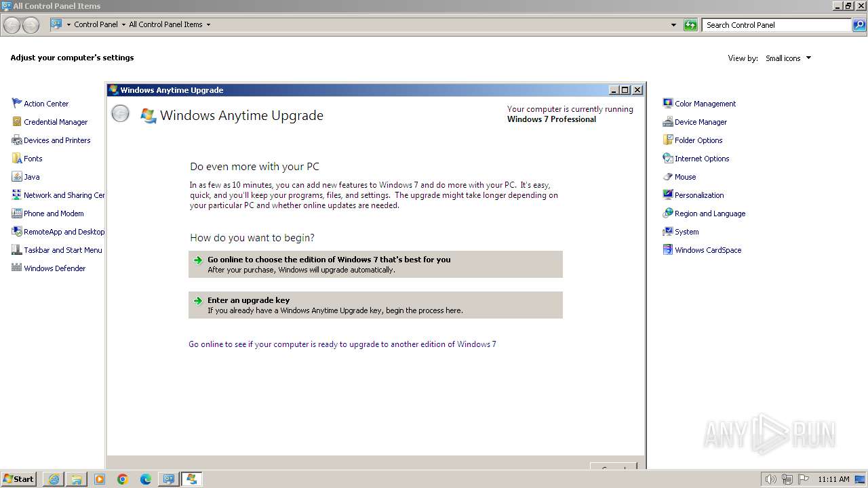This screenshot has height=488, width=868.
Task: Open Devices and Printers icon
Action: point(17,140)
